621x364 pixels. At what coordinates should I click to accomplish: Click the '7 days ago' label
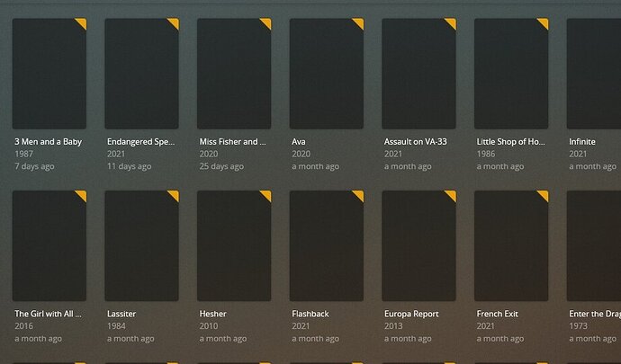[34, 166]
